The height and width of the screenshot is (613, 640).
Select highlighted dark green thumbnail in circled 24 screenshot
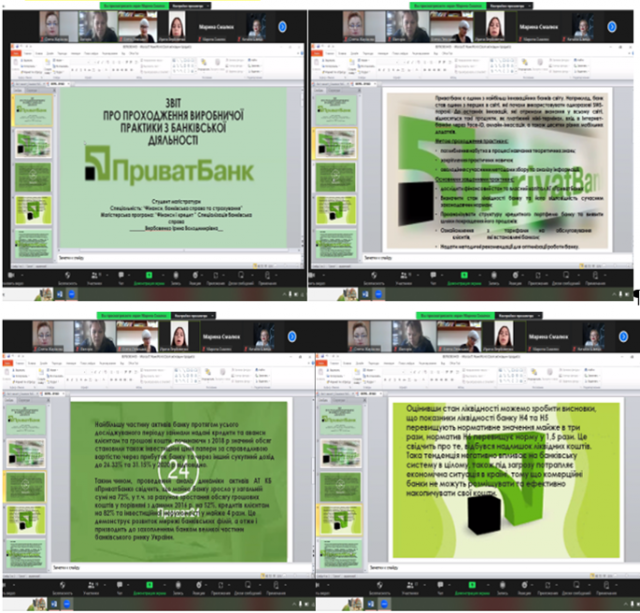point(25,486)
